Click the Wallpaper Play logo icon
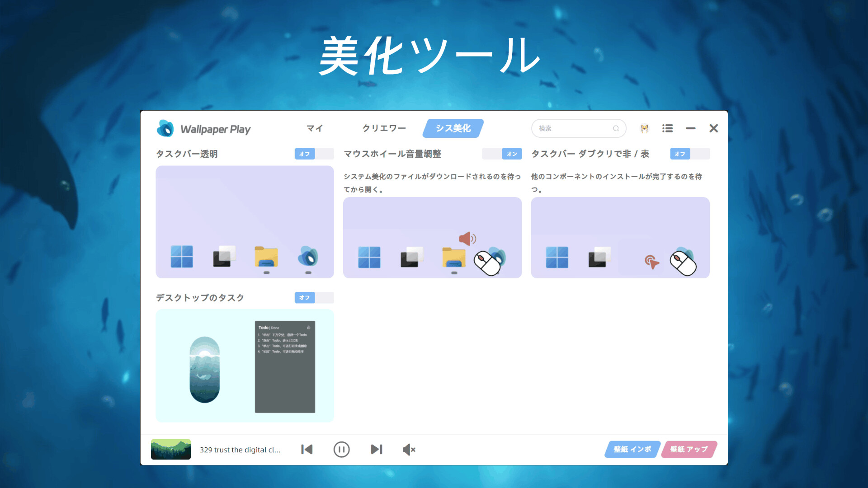868x488 pixels. 165,129
